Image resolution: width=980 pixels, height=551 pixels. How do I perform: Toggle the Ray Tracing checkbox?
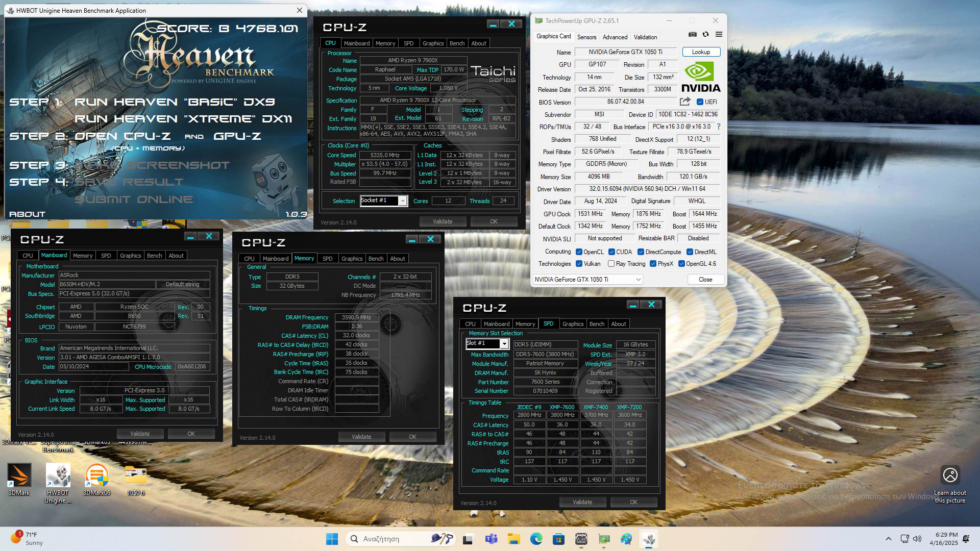pos(611,264)
